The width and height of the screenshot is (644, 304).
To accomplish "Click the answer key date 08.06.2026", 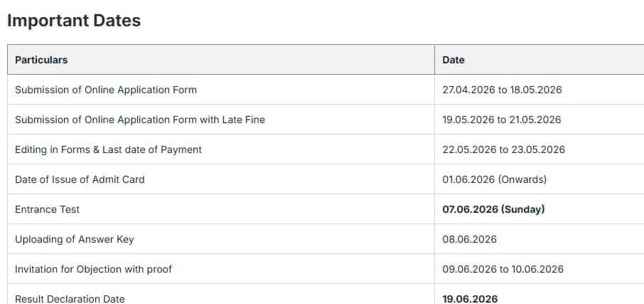I will pos(469,239).
